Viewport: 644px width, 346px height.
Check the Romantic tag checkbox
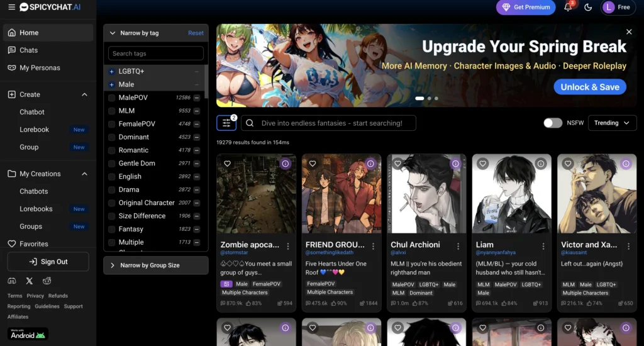coord(112,150)
